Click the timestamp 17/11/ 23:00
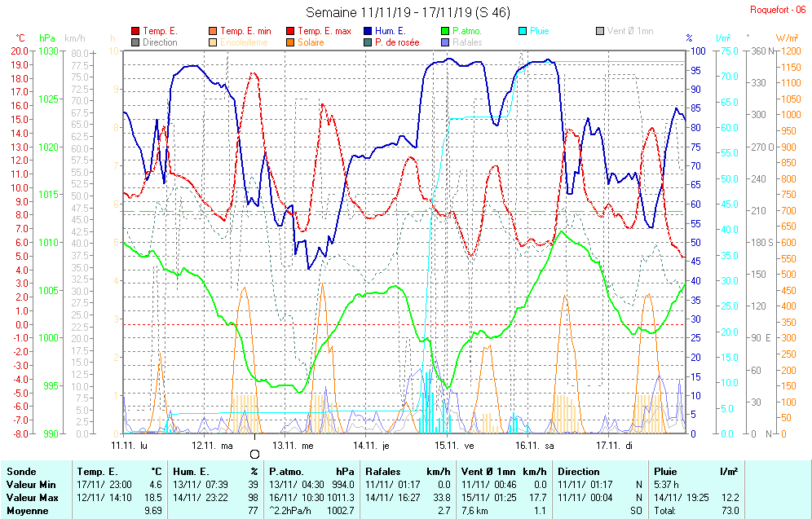 tap(104, 485)
